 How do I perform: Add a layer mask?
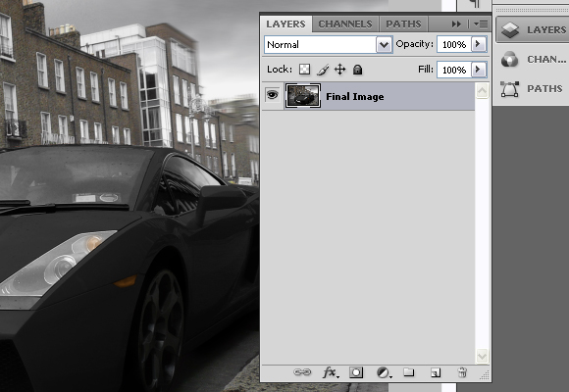point(356,372)
